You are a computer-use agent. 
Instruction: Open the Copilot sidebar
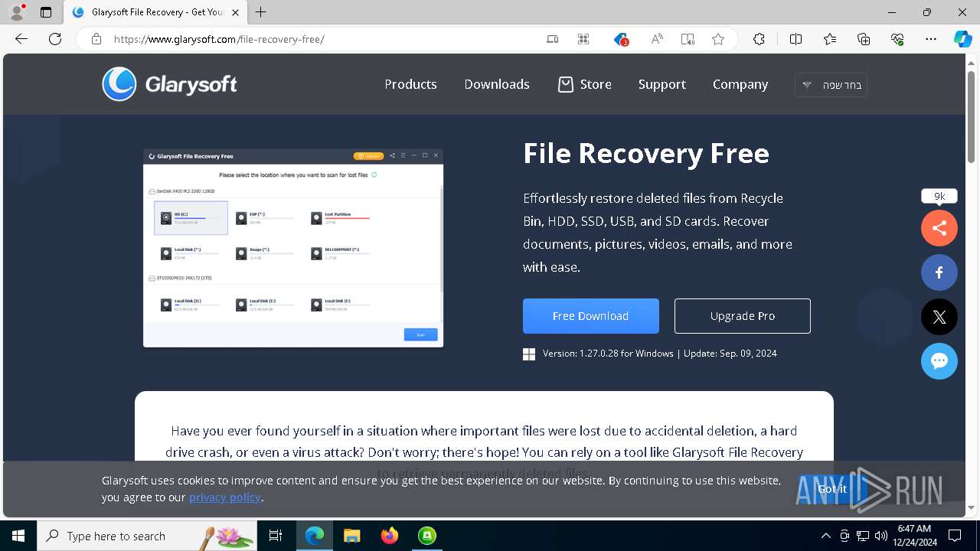(962, 39)
